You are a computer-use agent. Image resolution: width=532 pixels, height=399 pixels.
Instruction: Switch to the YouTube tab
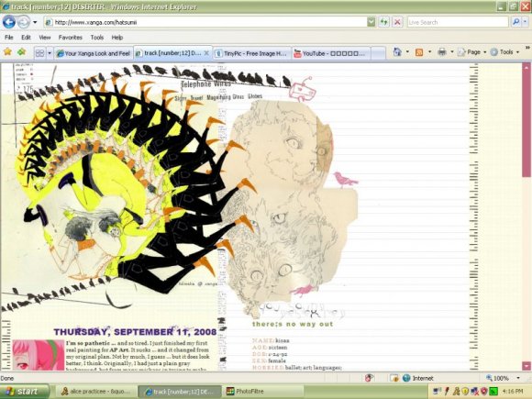331,53
